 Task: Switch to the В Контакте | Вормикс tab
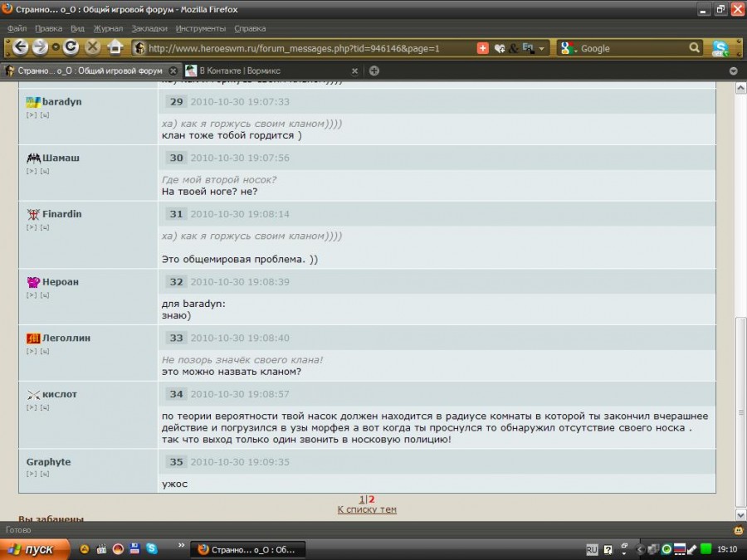[271, 71]
